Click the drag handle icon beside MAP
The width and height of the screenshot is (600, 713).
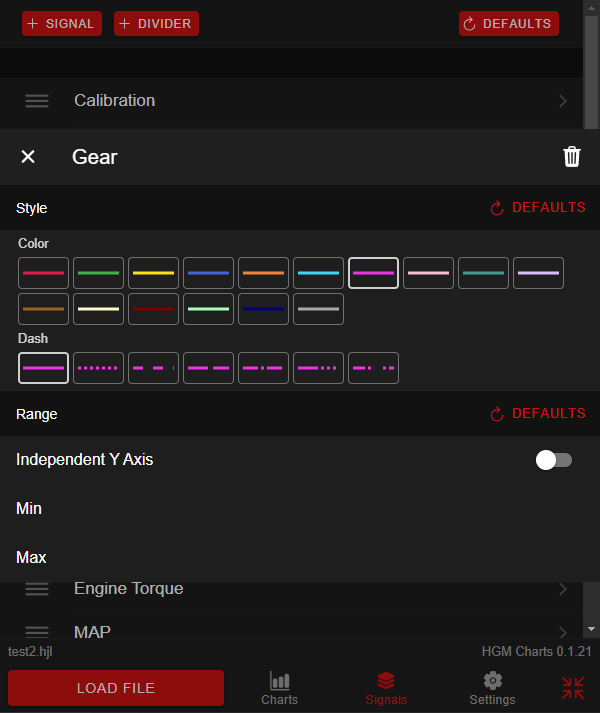[x=37, y=632]
